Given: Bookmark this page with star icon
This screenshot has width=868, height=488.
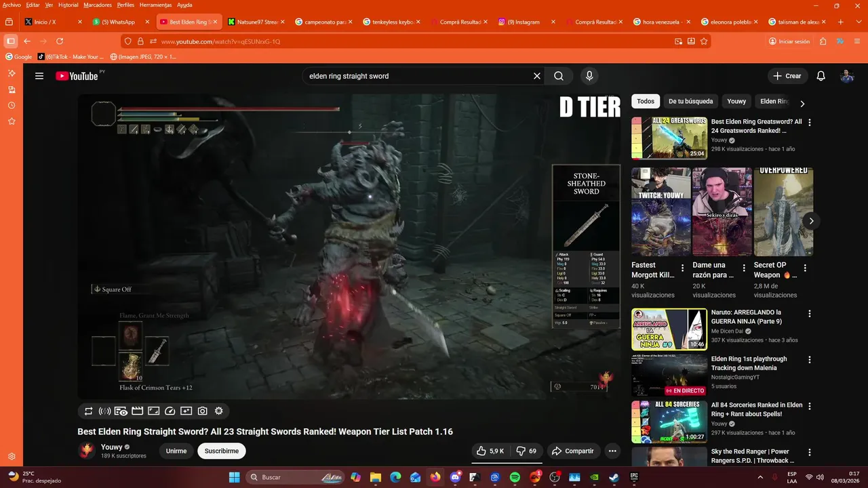Looking at the screenshot, I should tap(704, 41).
